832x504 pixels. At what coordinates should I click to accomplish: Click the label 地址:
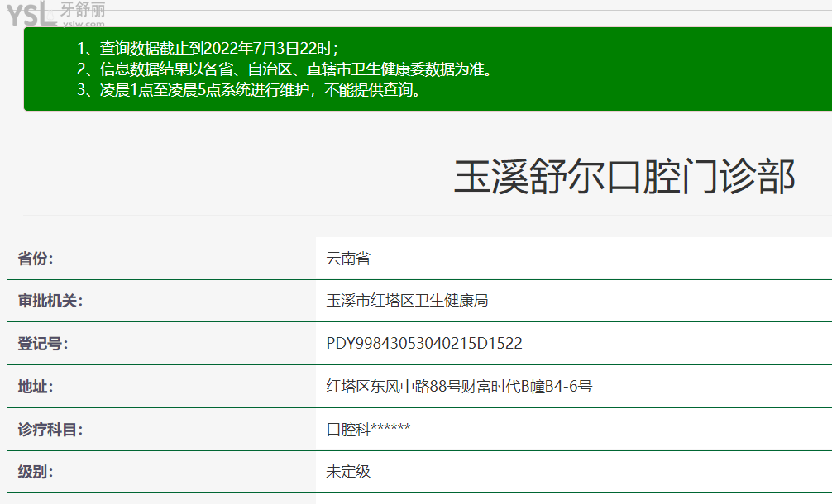point(36,387)
